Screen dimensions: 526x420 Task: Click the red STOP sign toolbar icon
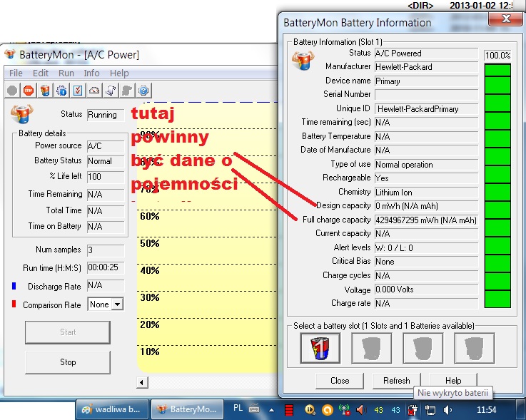coord(29,91)
